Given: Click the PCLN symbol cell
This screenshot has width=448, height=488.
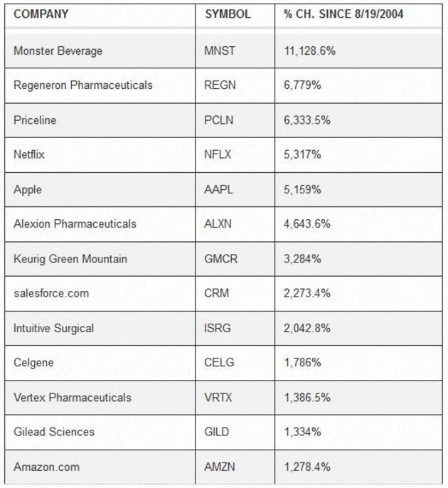Looking at the screenshot, I should pos(220,120).
